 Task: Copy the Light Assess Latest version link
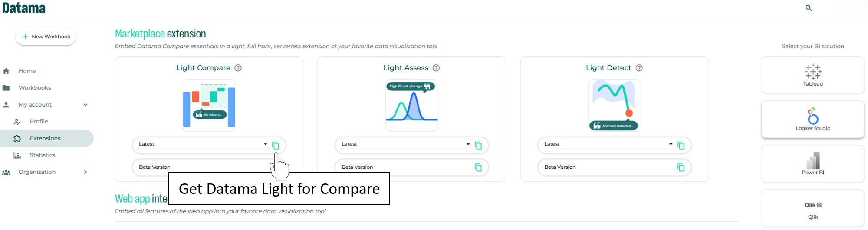tap(478, 145)
